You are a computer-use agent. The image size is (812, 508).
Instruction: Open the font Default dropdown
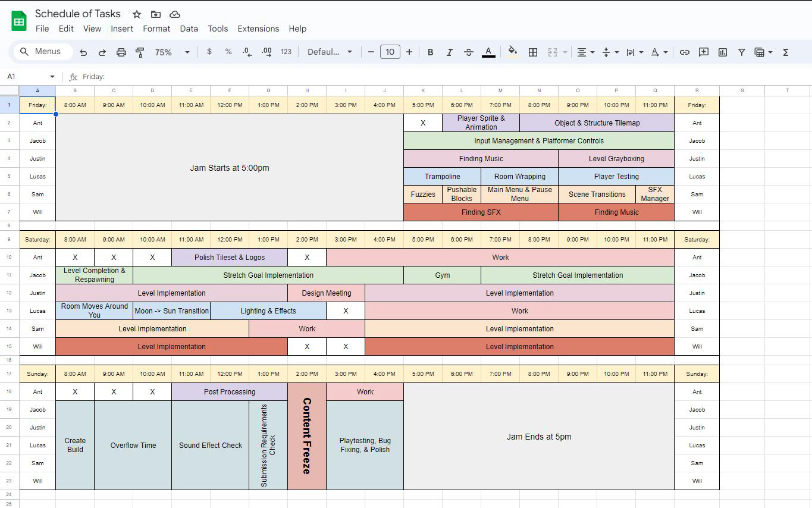330,52
